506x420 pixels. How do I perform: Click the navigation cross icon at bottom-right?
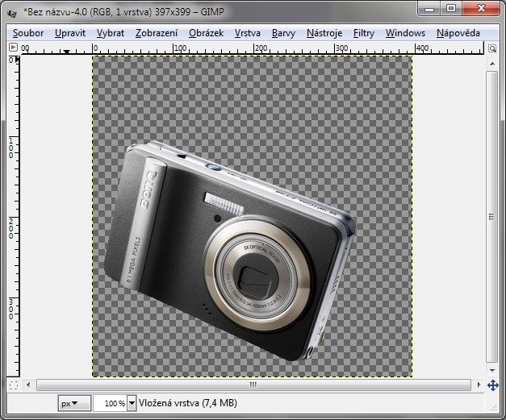(493, 385)
